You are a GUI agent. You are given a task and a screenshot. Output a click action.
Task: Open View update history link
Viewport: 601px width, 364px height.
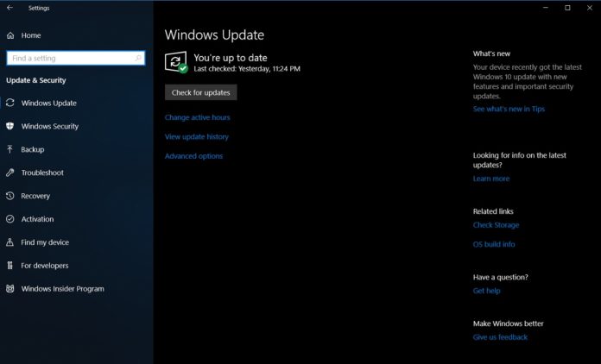(197, 136)
